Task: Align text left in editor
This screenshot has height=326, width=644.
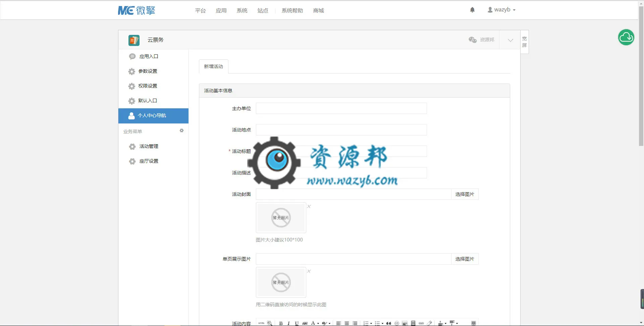Action: 339,323
